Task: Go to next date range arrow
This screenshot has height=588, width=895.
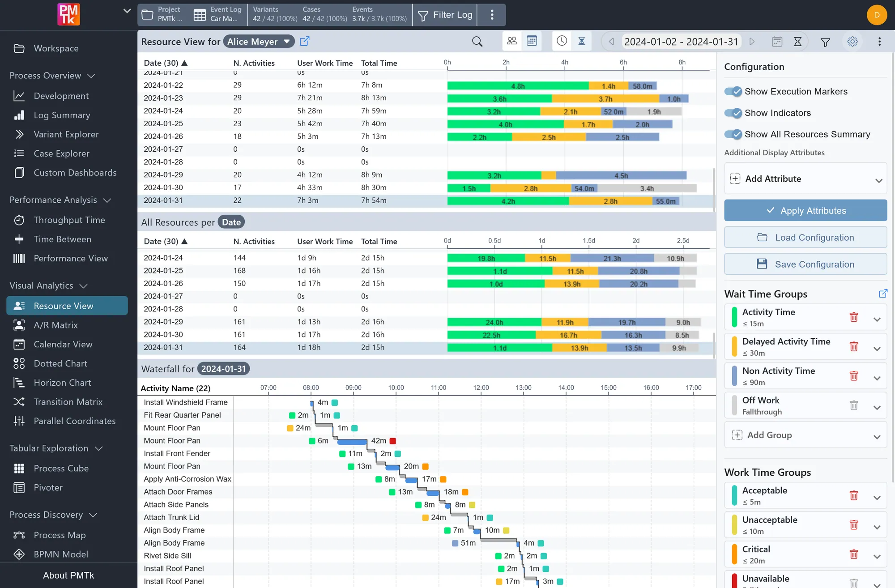Action: click(x=752, y=42)
